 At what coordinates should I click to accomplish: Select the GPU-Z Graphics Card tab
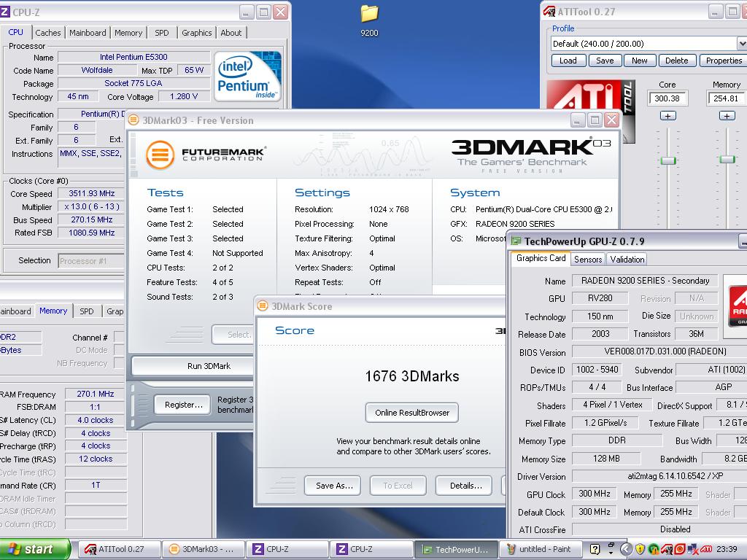click(x=541, y=258)
